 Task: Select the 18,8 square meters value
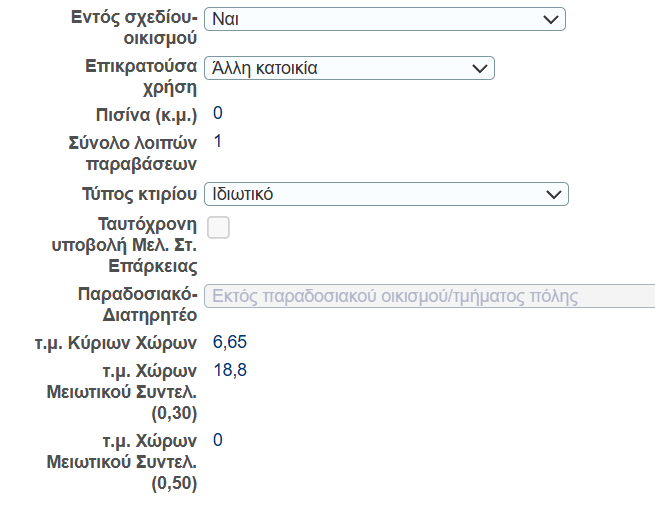[x=230, y=371]
